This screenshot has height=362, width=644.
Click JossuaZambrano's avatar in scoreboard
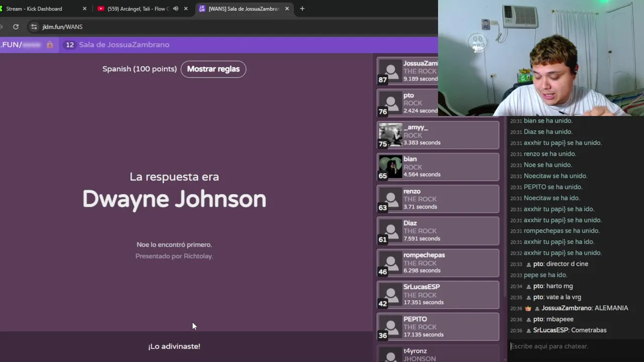click(x=390, y=71)
